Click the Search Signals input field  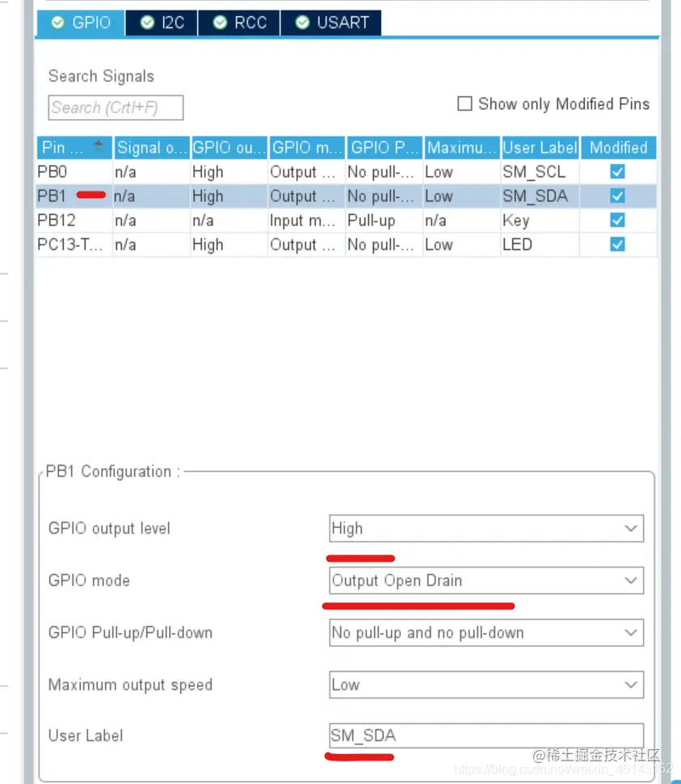coord(116,107)
